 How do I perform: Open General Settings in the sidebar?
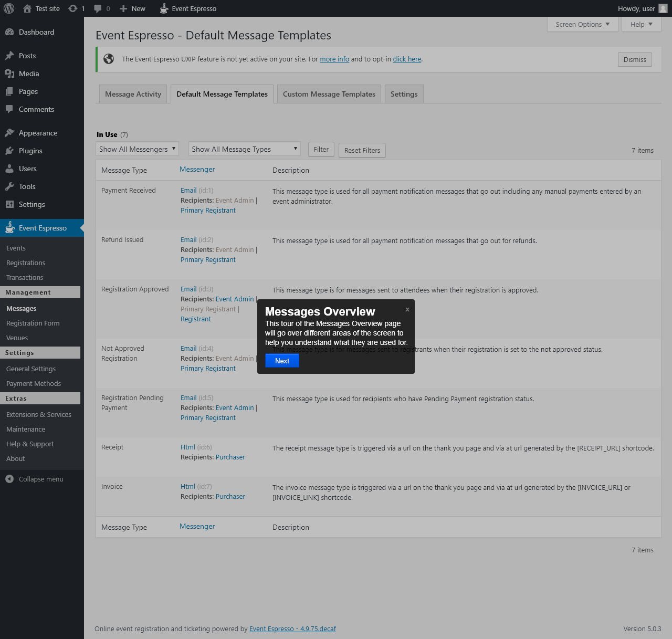point(31,369)
